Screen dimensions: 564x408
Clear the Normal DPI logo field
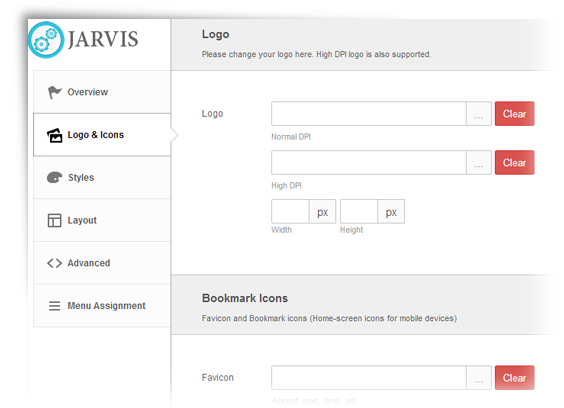tap(515, 114)
